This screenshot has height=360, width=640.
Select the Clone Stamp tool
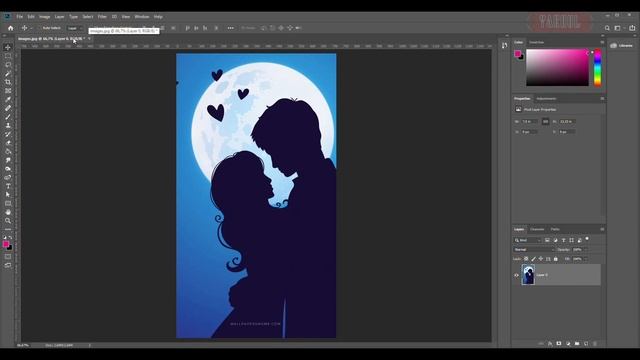tap(8, 125)
